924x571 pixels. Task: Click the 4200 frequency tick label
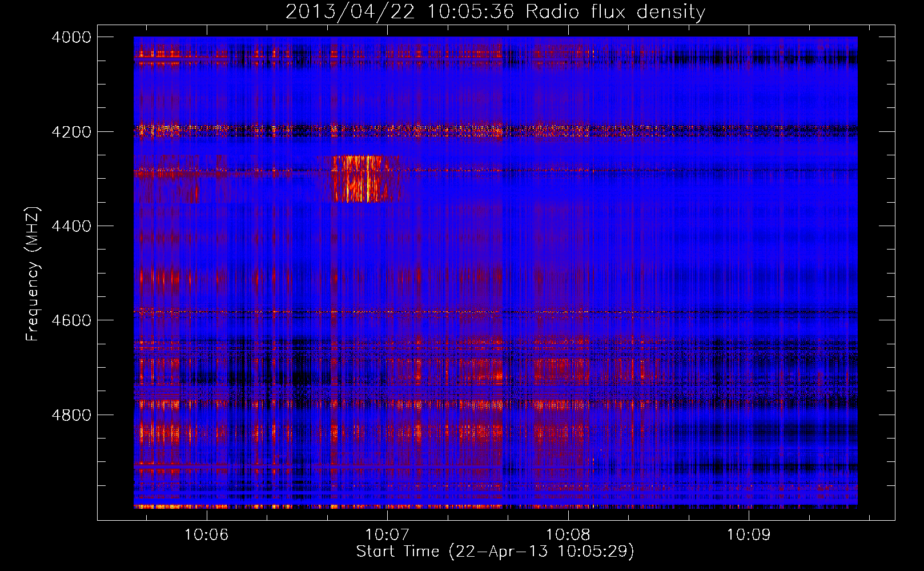point(71,132)
